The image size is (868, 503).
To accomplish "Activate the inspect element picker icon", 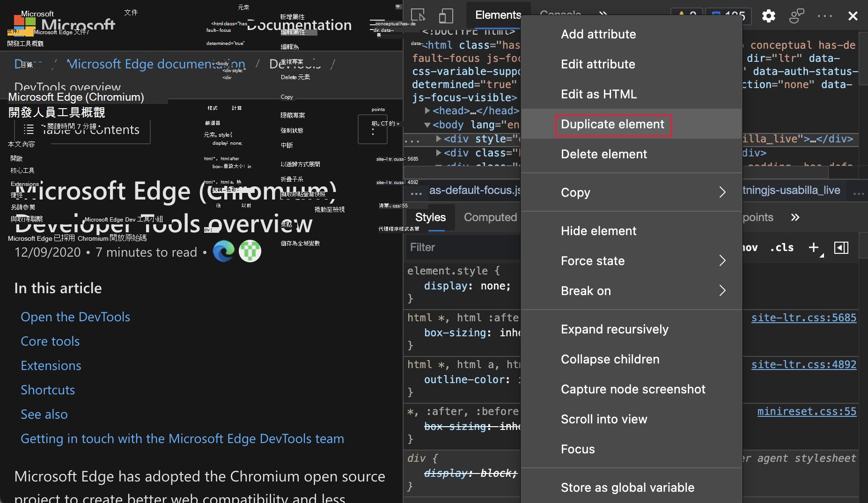I will tap(418, 15).
